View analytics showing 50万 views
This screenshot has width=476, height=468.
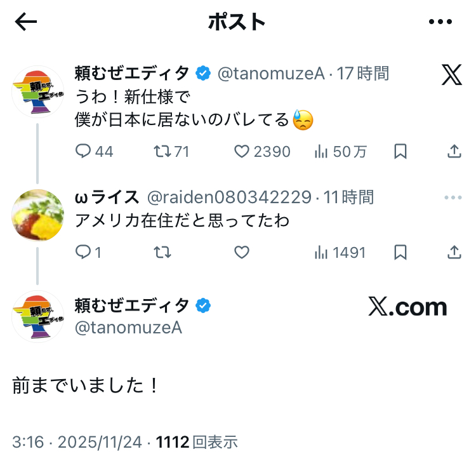pyautogui.click(x=321, y=151)
